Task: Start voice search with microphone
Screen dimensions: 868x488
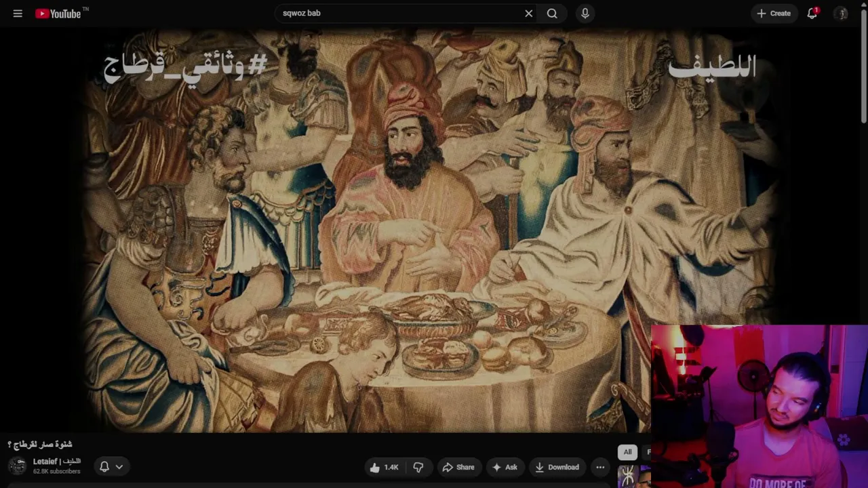Action: (585, 14)
